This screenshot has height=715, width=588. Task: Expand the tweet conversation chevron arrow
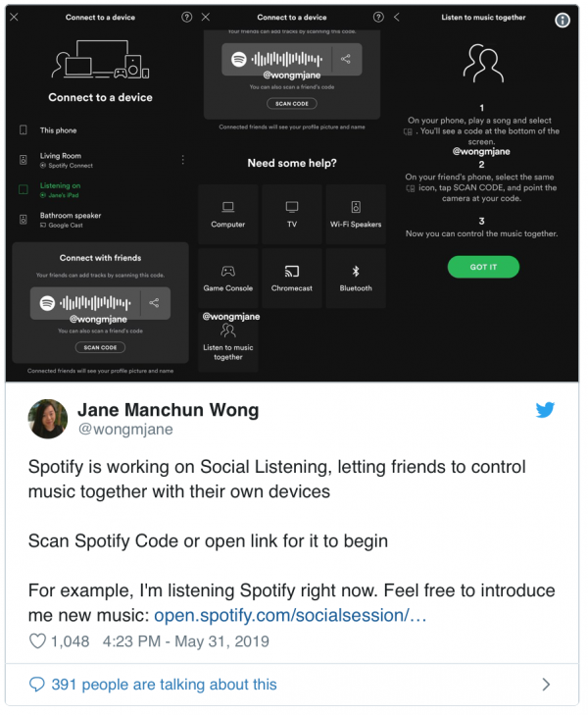click(546, 685)
